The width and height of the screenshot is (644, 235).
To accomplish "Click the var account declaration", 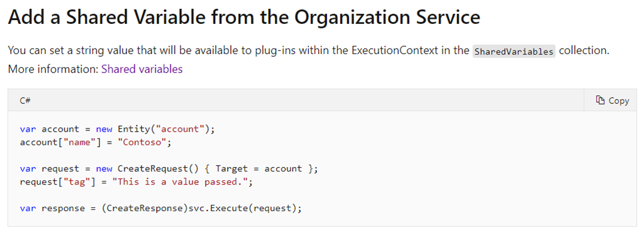I will point(49,129).
